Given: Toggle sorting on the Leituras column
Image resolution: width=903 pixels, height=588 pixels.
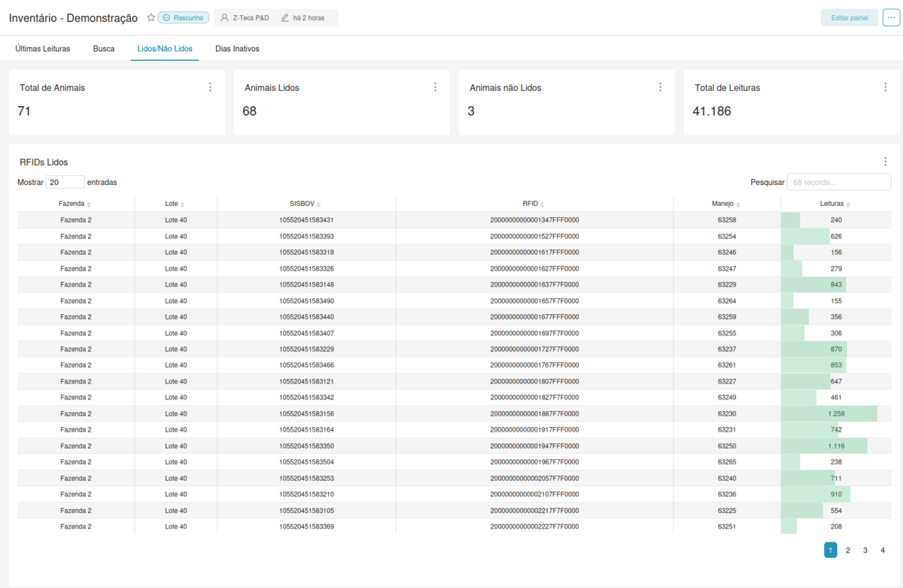Looking at the screenshot, I should 850,203.
